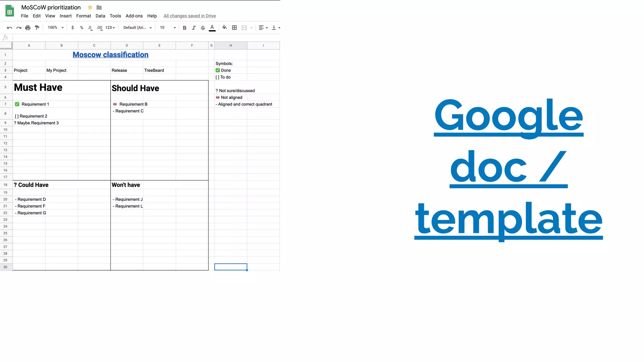The height and width of the screenshot is (362, 644).
Task: Select the 'My Project' cell
Action: (62, 70)
